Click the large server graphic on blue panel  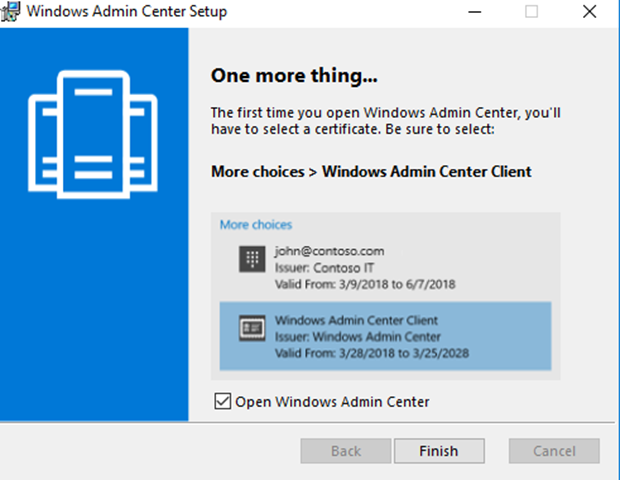pos(93,134)
